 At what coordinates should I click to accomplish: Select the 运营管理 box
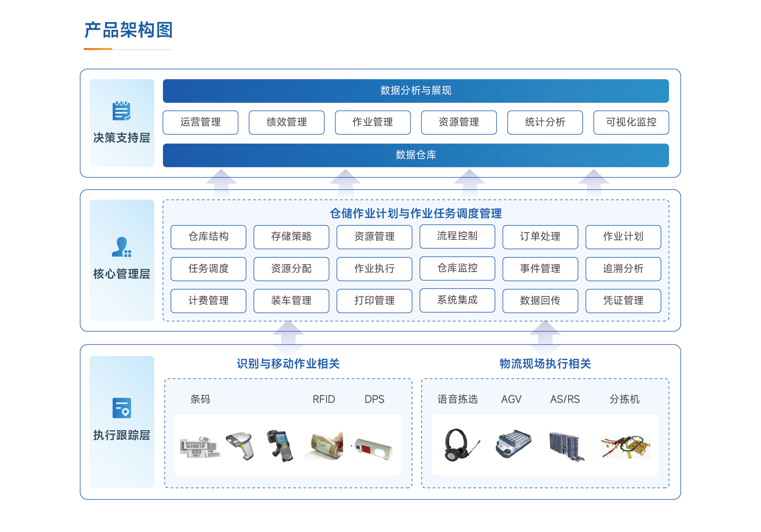[200, 122]
